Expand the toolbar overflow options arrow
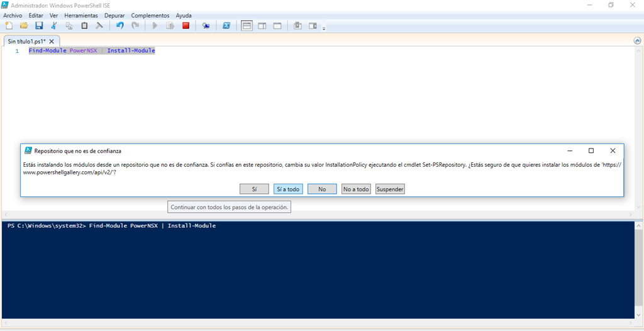Screen dimensions: 644x331 click(324, 28)
